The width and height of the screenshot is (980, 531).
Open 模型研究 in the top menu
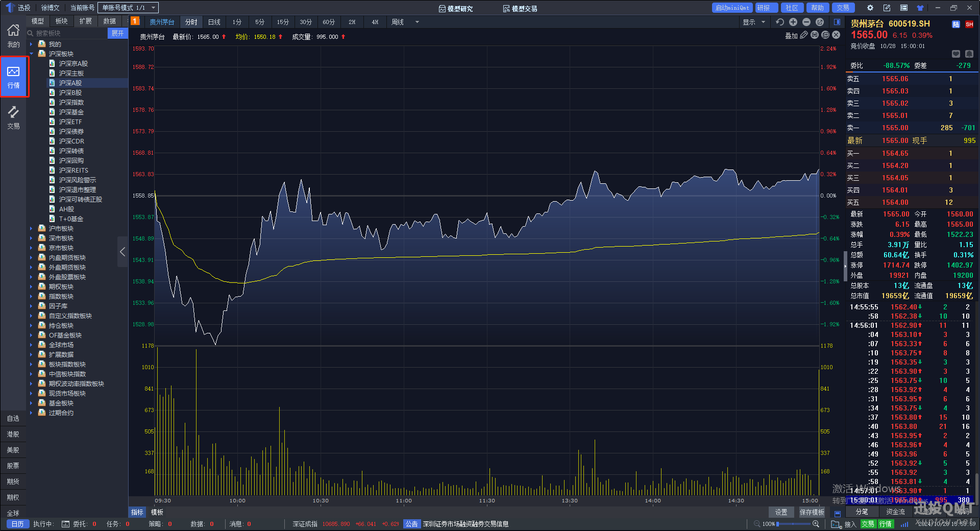456,8
